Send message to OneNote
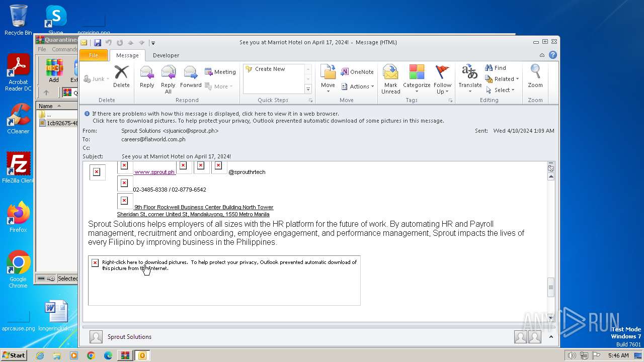 357,72
